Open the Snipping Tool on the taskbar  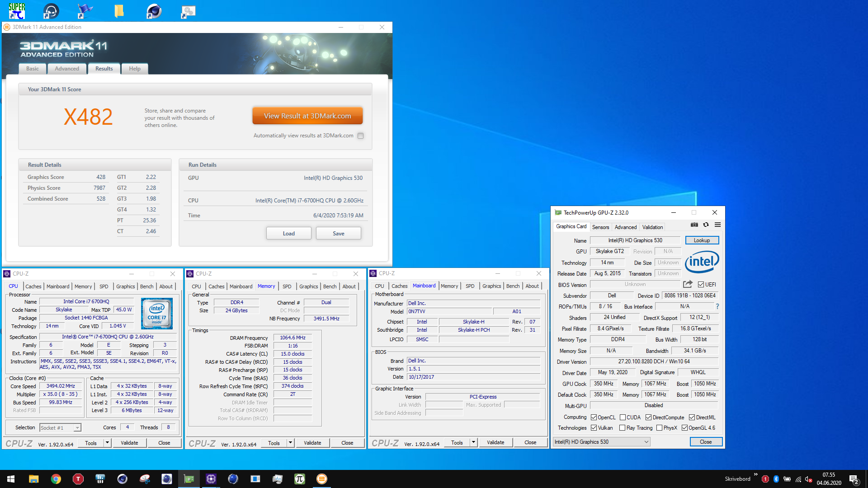pyautogui.click(x=145, y=479)
